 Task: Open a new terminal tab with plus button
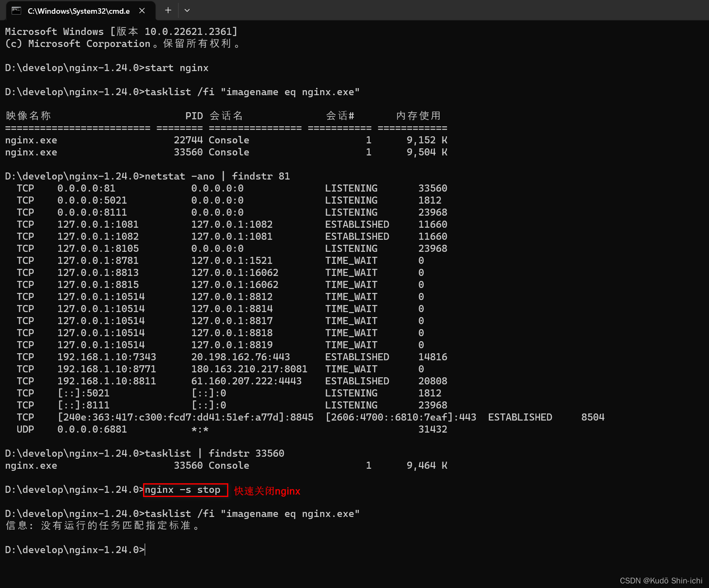(x=168, y=10)
